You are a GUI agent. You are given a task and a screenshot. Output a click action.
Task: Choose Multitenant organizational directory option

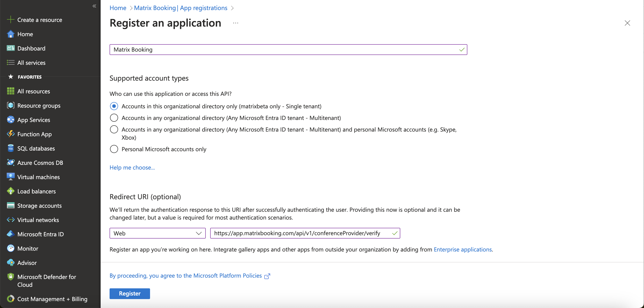(x=114, y=118)
